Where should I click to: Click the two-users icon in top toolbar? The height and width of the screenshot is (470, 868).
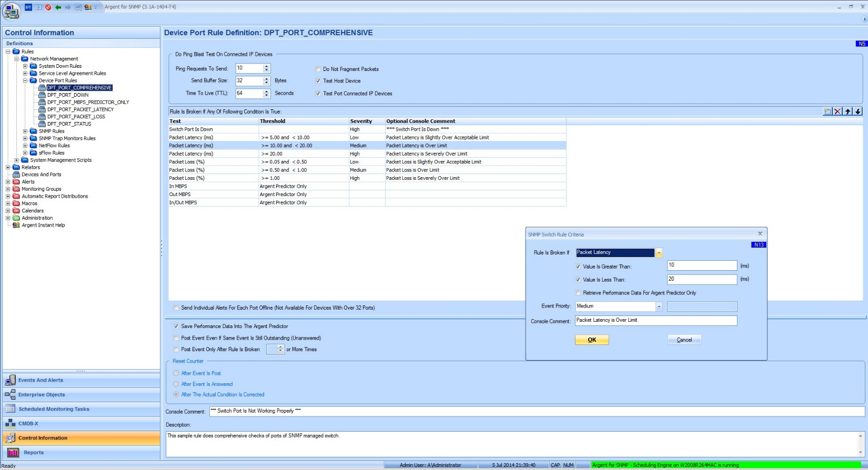click(88, 7)
